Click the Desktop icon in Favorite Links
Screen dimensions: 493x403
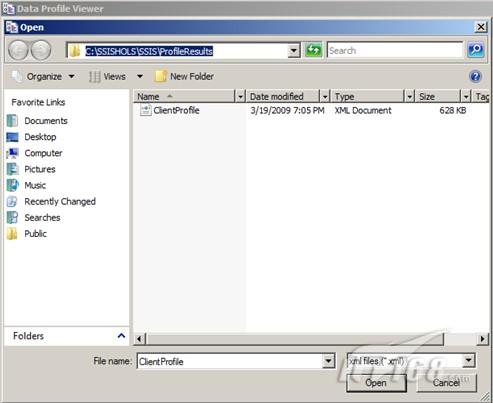[x=12, y=137]
